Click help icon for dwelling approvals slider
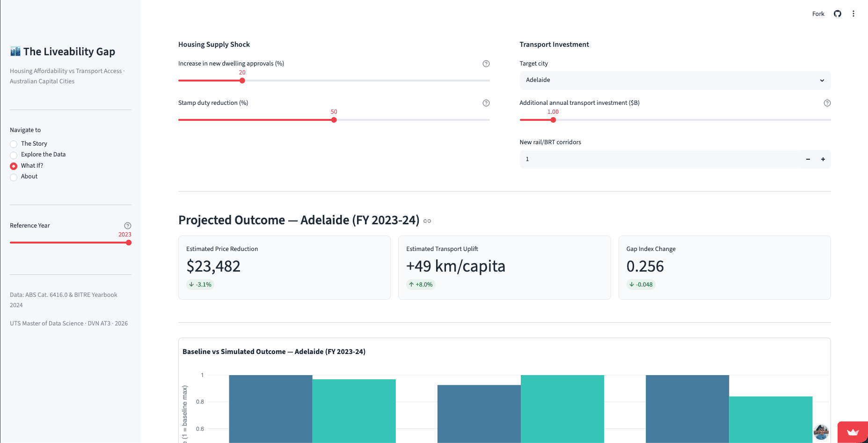 (486, 64)
